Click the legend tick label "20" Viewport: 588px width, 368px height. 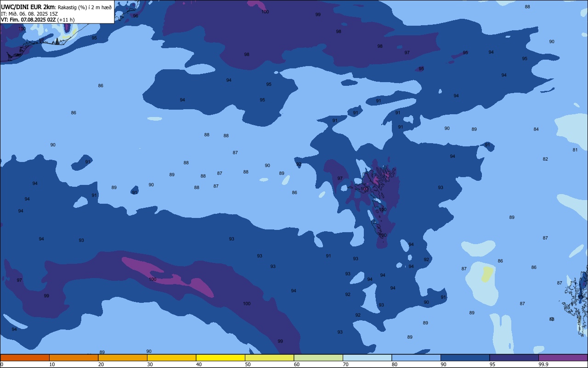(101, 364)
